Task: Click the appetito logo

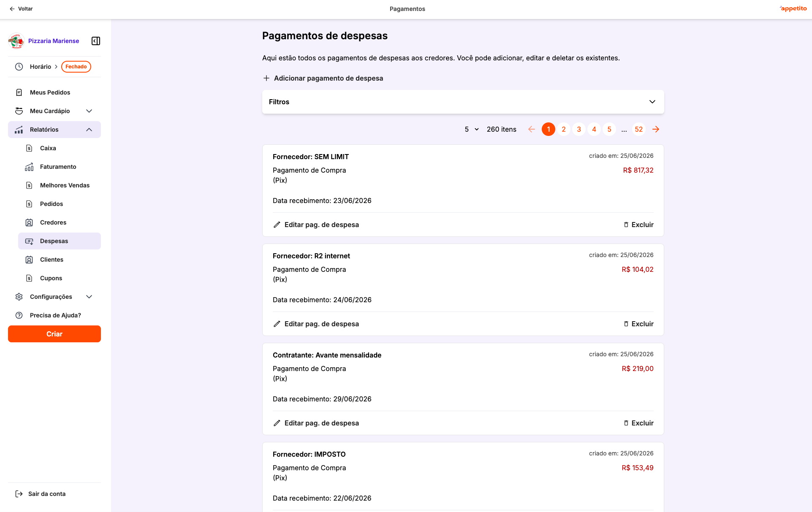Action: [793, 8]
